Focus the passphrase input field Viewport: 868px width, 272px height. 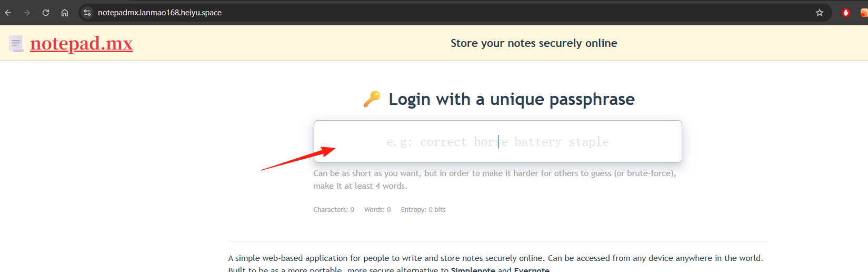click(497, 141)
